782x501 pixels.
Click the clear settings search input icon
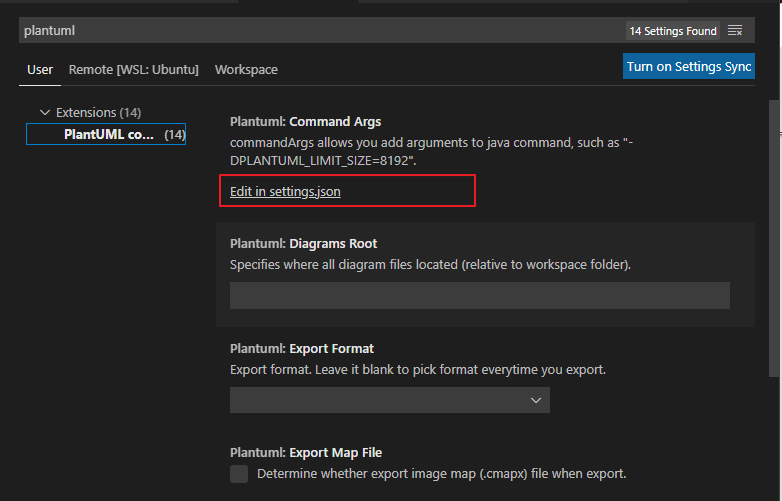735,30
